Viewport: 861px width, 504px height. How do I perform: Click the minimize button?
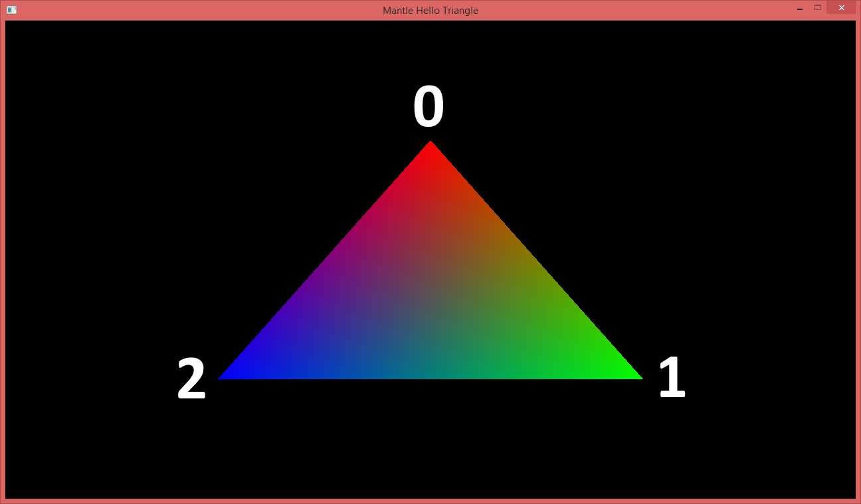click(x=799, y=8)
